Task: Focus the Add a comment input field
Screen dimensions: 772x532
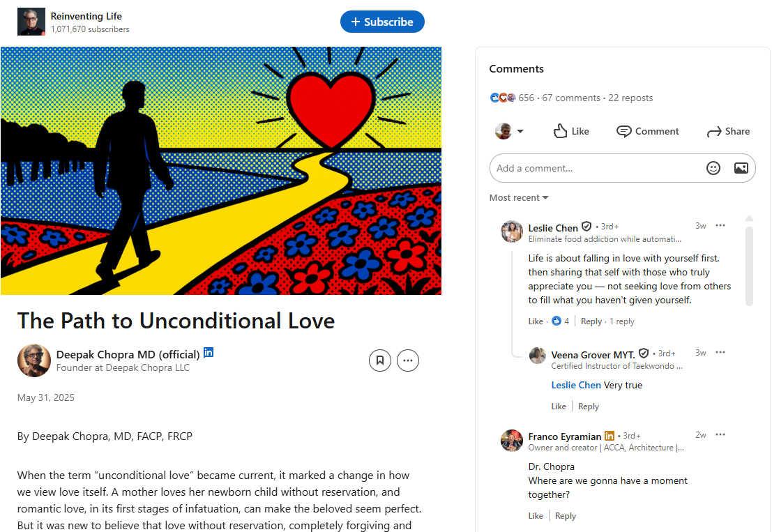Action: pos(593,168)
